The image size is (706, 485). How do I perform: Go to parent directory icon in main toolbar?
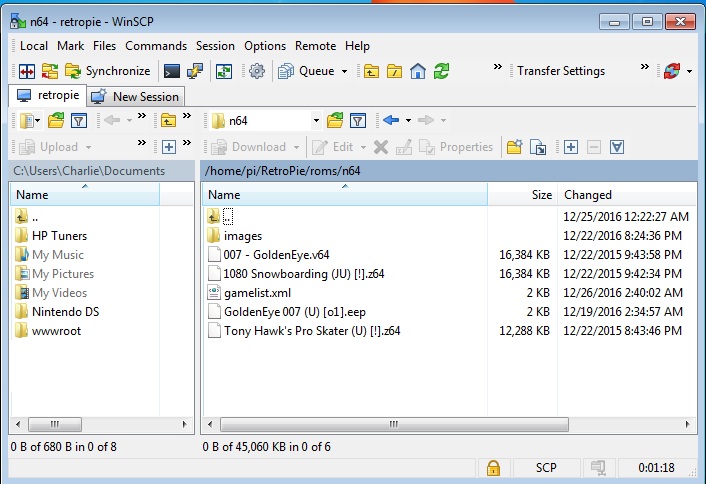pos(371,71)
